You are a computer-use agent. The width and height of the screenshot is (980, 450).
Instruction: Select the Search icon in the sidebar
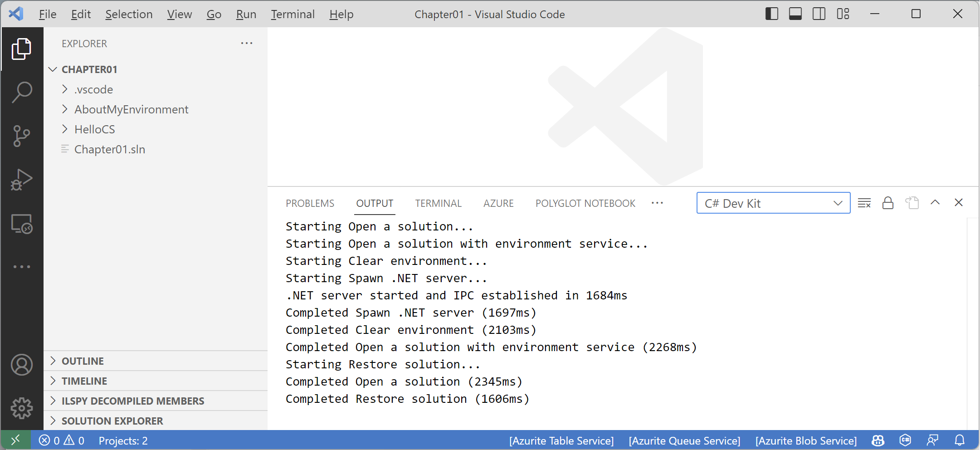tap(21, 92)
